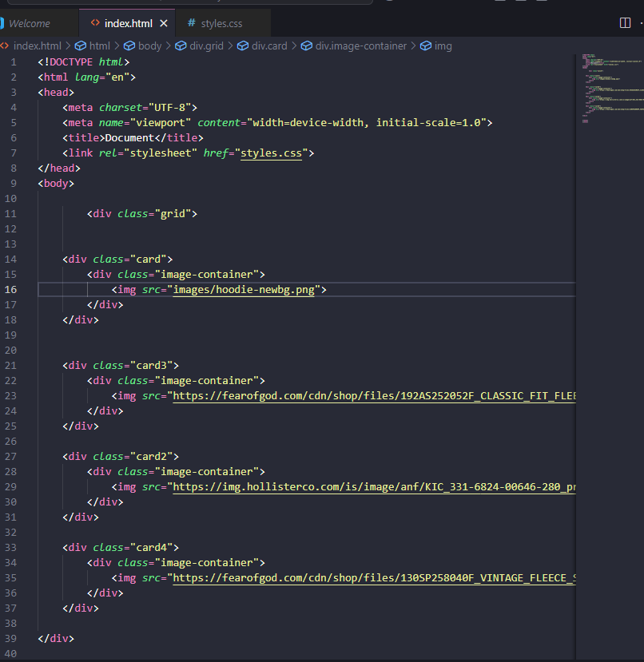Viewport: 644px width, 662px height.
Task: Close the index.html tab
Action: pos(164,23)
